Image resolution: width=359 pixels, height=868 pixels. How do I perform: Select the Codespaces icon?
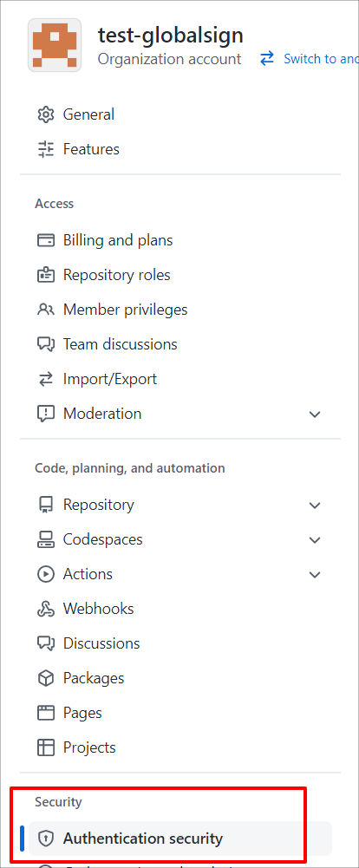point(45,539)
